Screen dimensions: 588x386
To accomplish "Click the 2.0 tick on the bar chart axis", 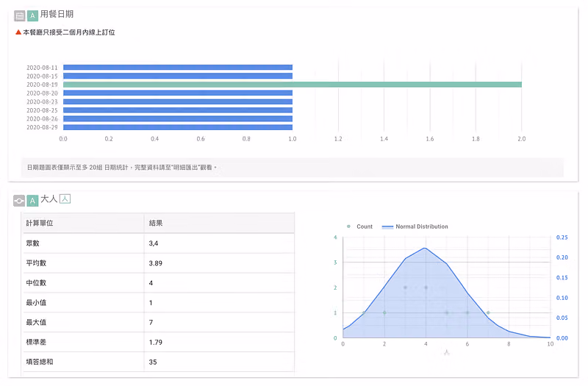I will pos(522,139).
